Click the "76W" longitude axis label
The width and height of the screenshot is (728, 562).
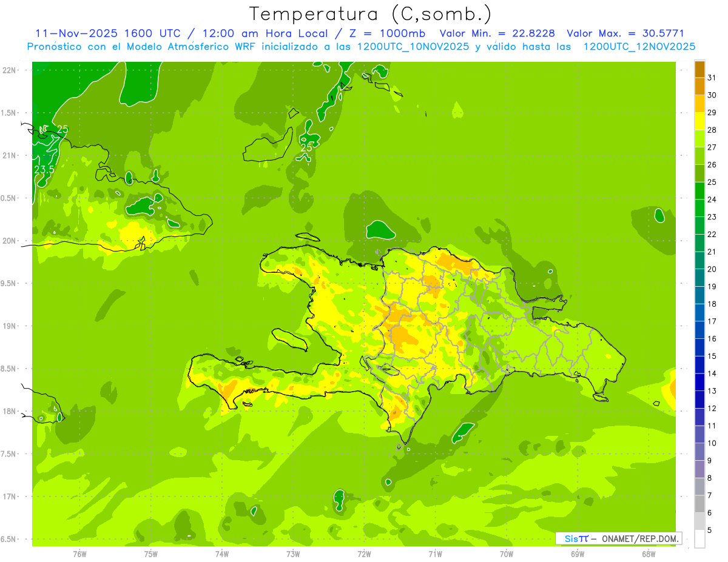point(79,554)
